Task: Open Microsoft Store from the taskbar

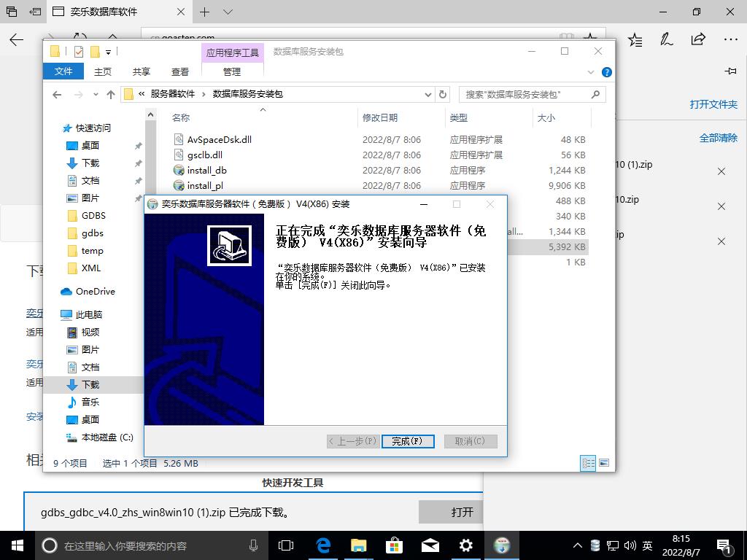Action: click(394, 545)
